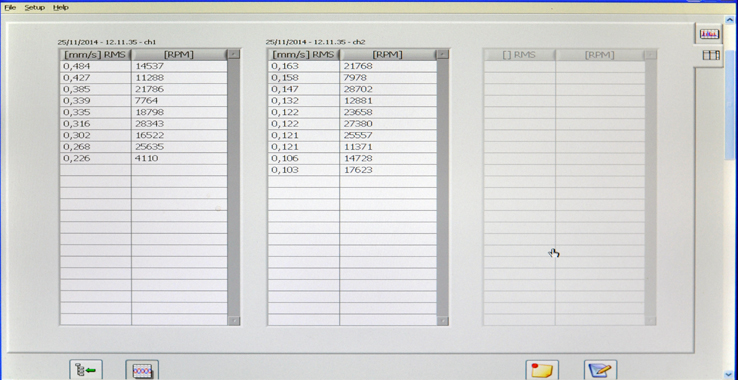Select the 21768 RPM cell in ch2

coord(388,66)
